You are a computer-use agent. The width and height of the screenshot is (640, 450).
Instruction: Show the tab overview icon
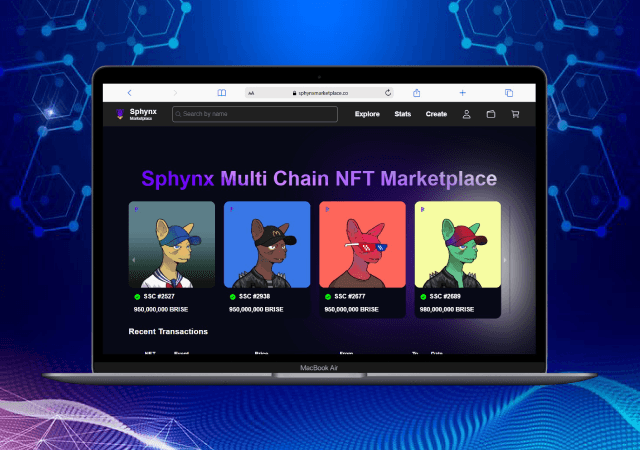pos(509,93)
